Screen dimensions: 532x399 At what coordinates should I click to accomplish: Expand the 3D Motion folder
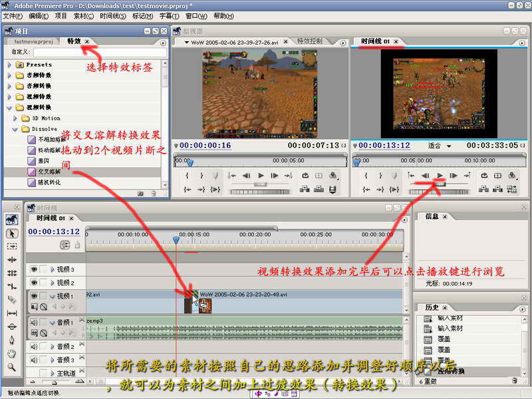pyautogui.click(x=15, y=118)
